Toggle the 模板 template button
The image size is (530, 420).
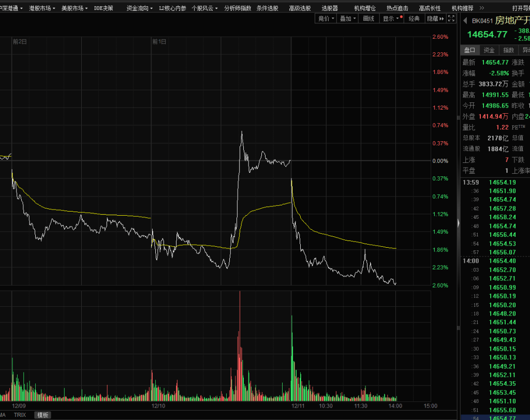[x=42, y=415]
